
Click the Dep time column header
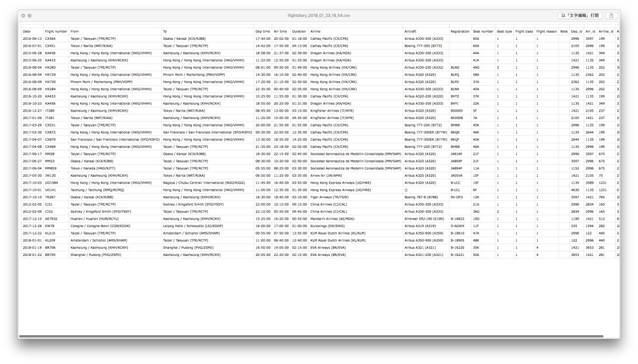(263, 31)
